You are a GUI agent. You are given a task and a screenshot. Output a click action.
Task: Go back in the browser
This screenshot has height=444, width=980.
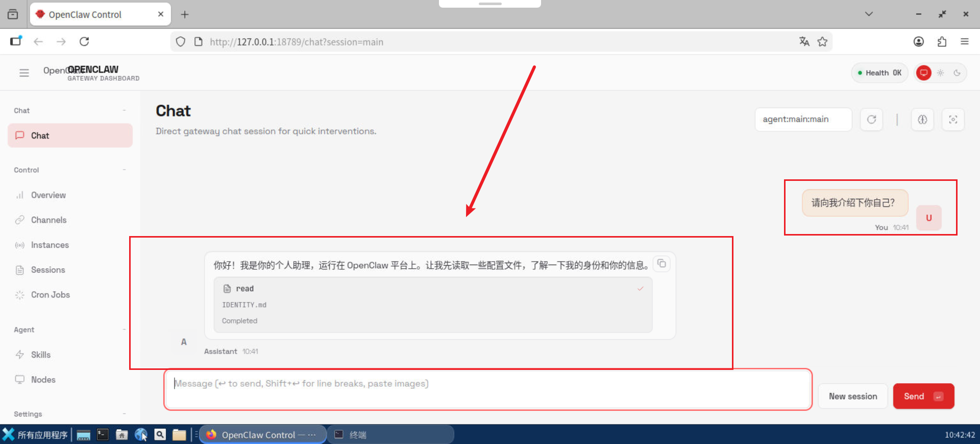38,41
